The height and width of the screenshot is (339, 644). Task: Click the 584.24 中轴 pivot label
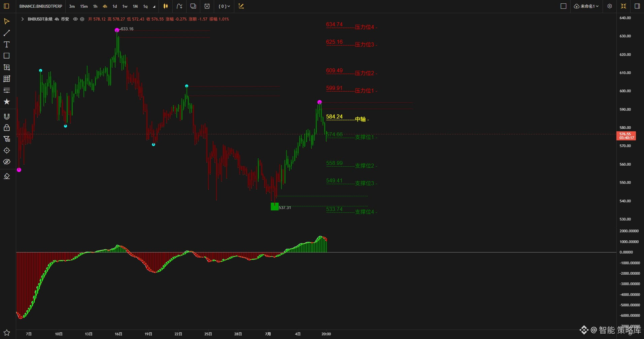[x=347, y=118]
